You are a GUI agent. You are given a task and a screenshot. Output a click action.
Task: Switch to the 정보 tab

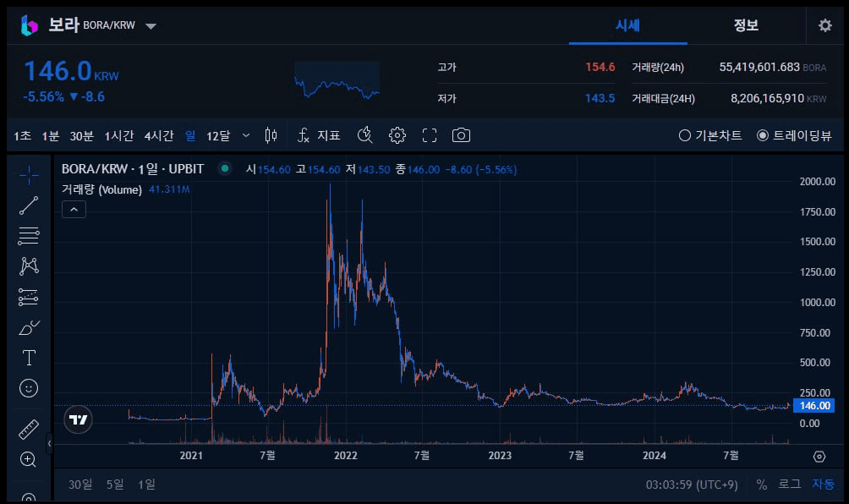[746, 25]
